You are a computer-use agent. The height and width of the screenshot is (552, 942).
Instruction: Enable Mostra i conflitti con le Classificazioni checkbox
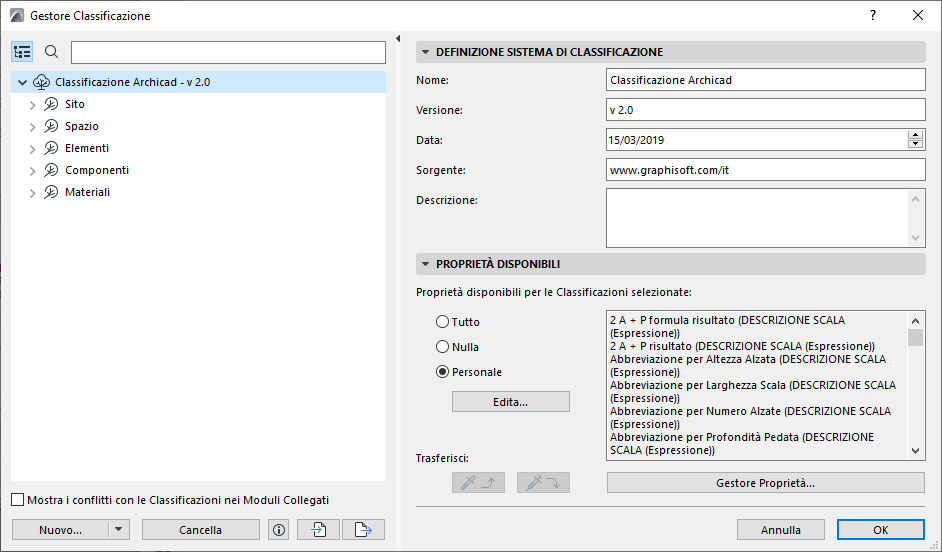pos(17,500)
